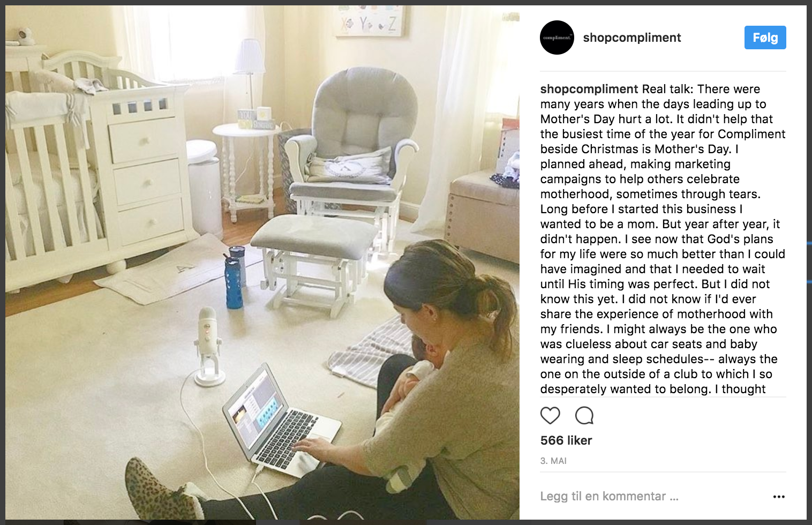Viewport: 812px width, 525px height.
Task: Click the white microphone in the photo
Action: [208, 347]
